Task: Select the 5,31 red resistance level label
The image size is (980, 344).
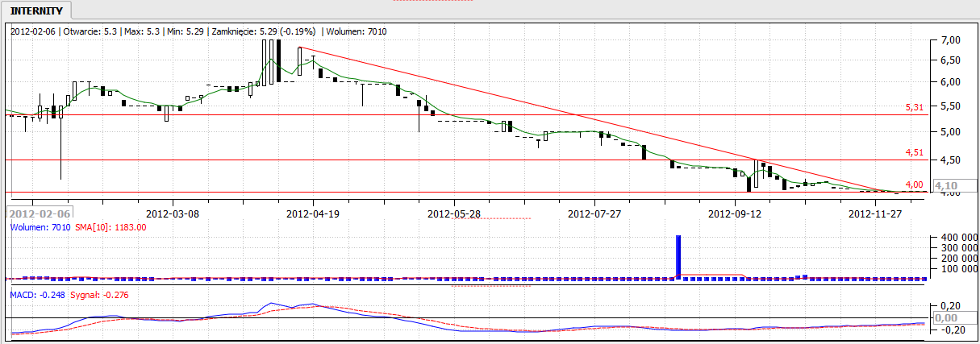Action: click(913, 107)
